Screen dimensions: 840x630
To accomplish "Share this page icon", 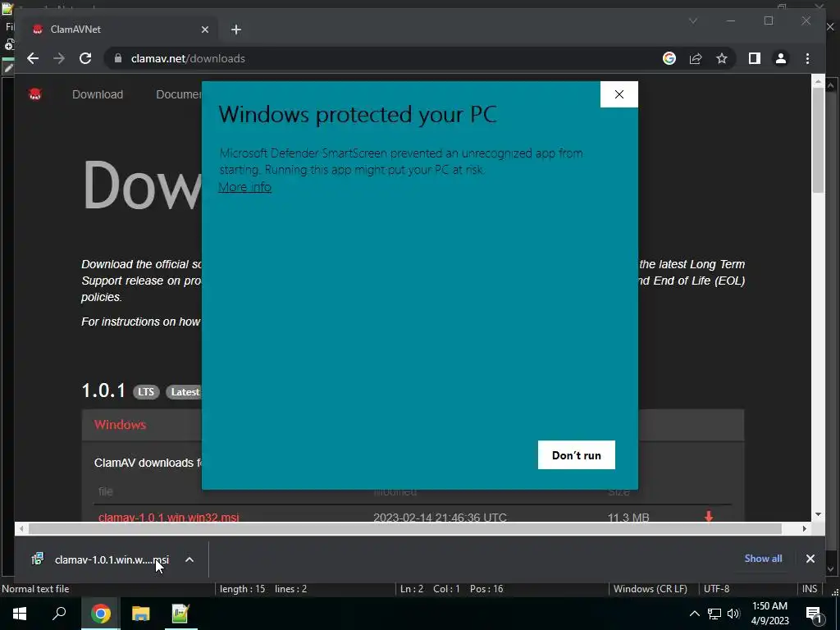I will coord(696,58).
